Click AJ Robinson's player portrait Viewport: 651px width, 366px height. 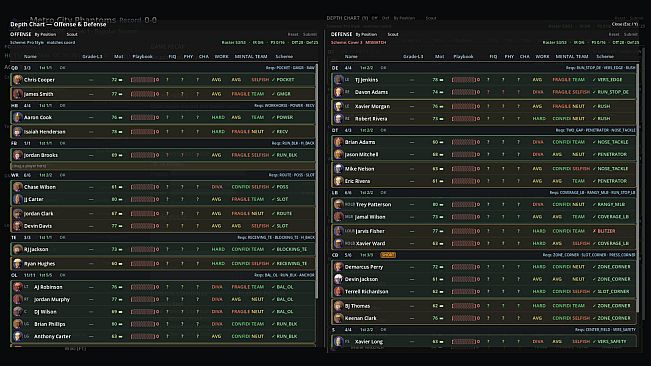(x=17, y=287)
